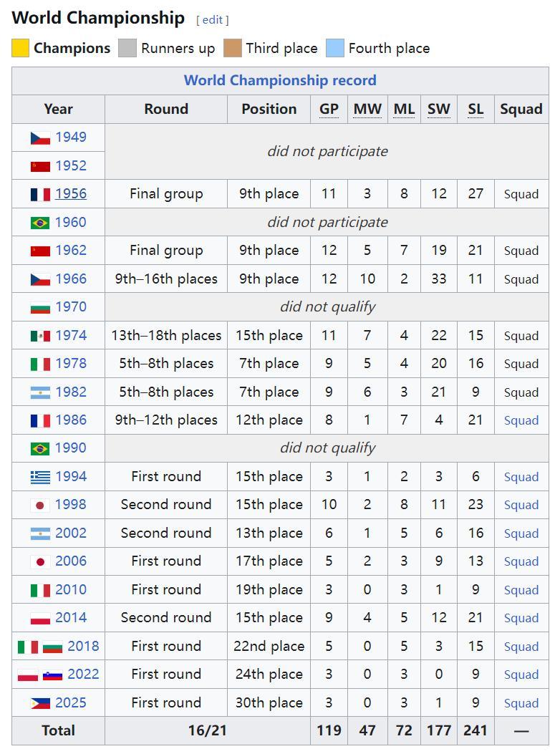Image resolution: width=560 pixels, height=754 pixels.
Task: Open the Squad link in 1986 row
Action: [521, 421]
